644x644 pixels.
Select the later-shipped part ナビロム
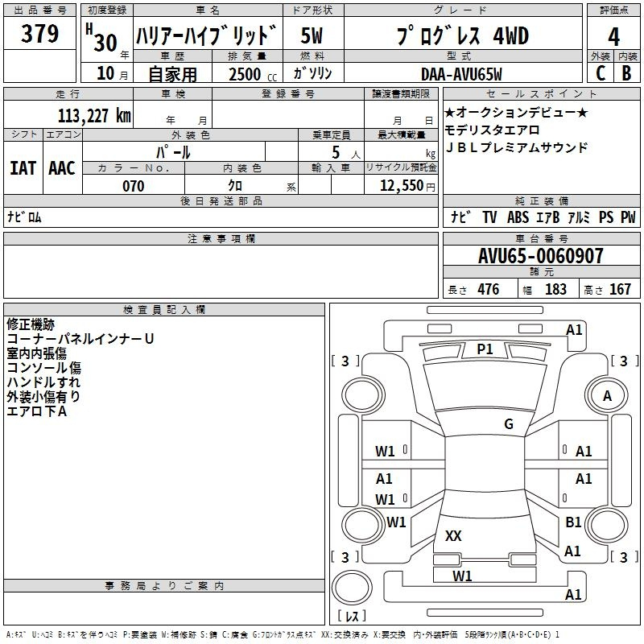pos(24,217)
